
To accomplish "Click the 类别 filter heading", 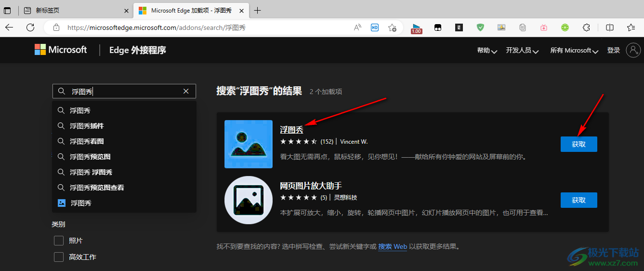I will (x=58, y=224).
